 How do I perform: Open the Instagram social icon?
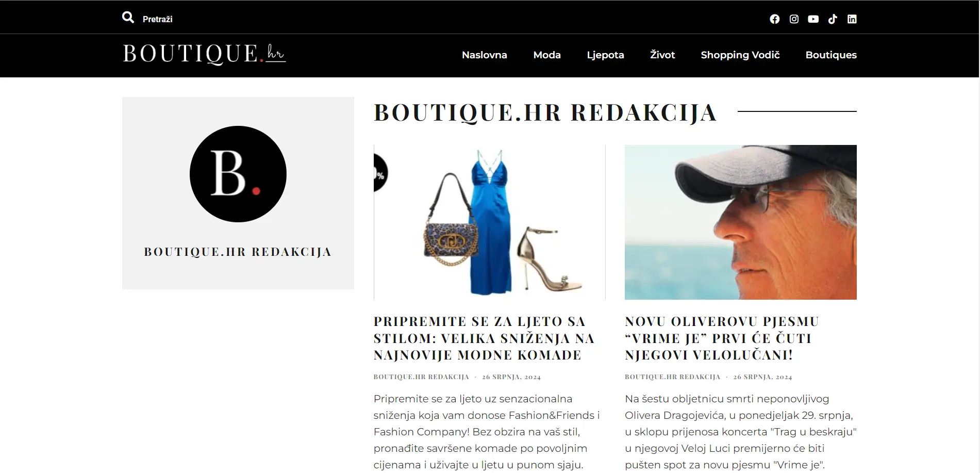[794, 19]
